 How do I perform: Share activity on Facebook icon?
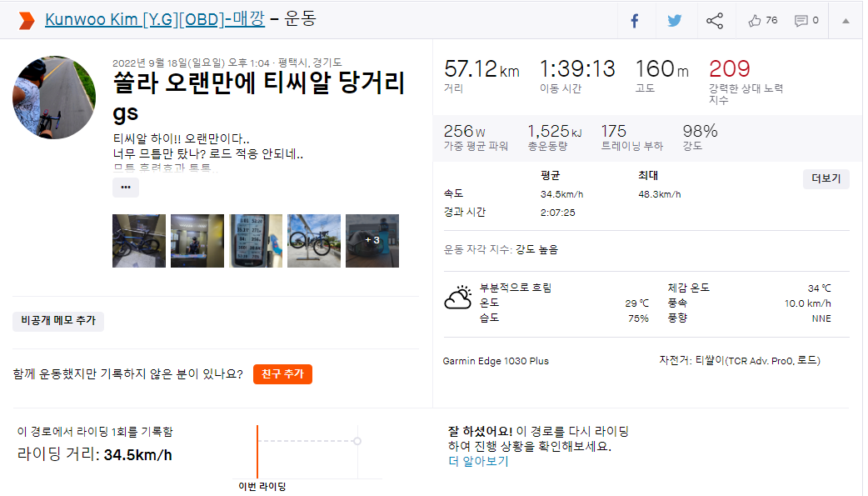tap(635, 21)
